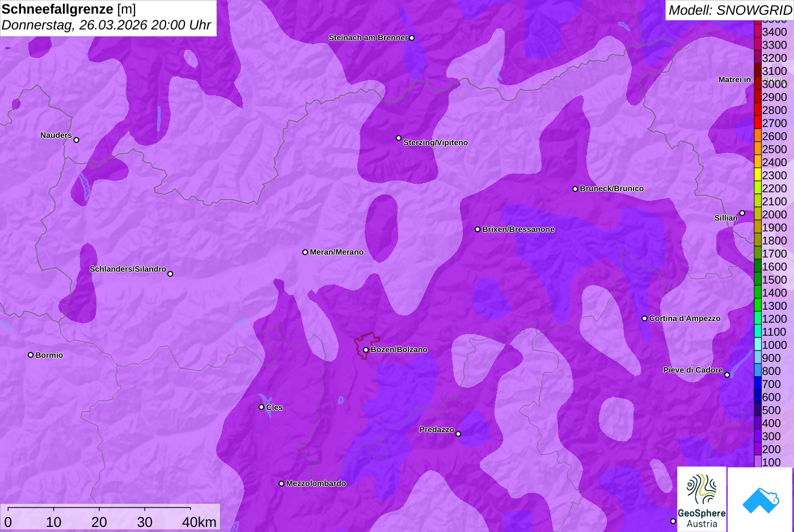Pick the Bruneck/Brunico marker dot
The image size is (794, 532).
(x=575, y=189)
